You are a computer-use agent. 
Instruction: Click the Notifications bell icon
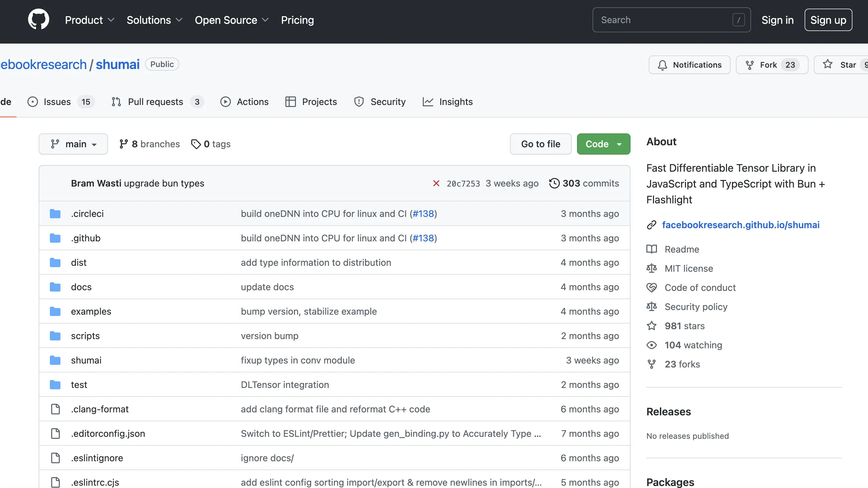[x=662, y=65]
